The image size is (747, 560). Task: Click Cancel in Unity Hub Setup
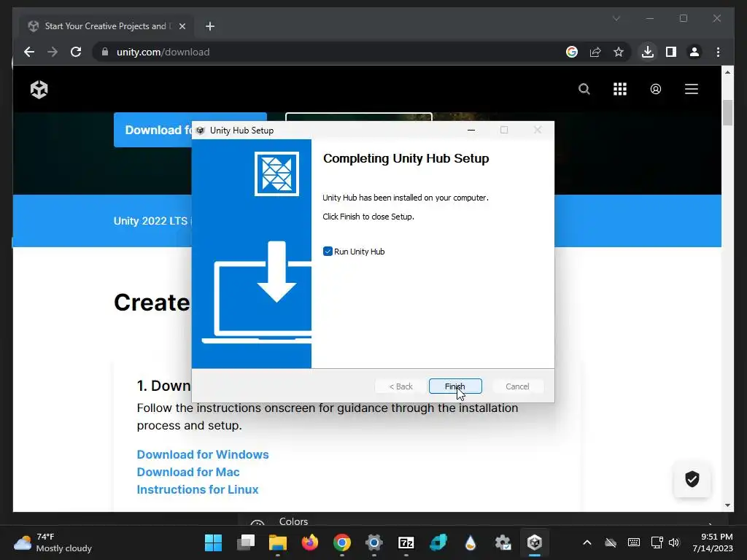point(517,386)
